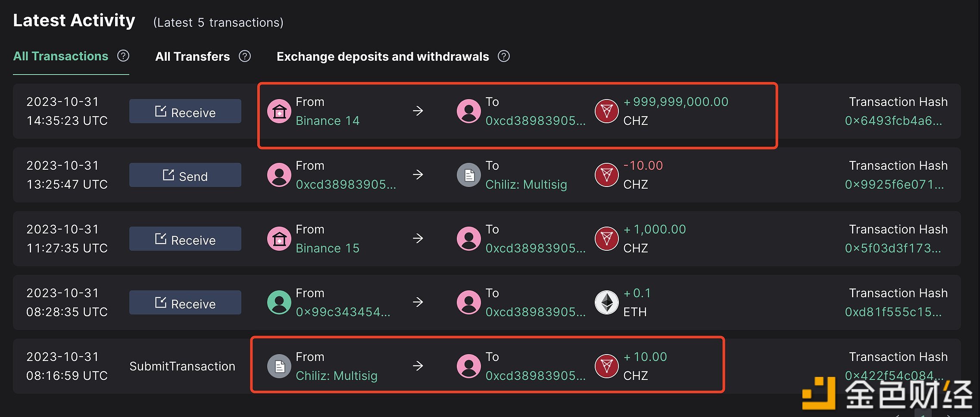This screenshot has height=417, width=980.
Task: Open transaction hash 0xd81f555c15 link
Action: point(893,312)
